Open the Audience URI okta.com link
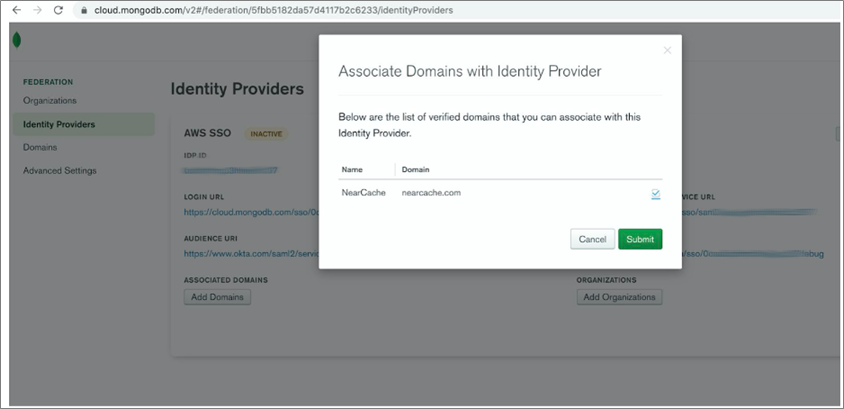This screenshot has height=409, width=844. [251, 253]
